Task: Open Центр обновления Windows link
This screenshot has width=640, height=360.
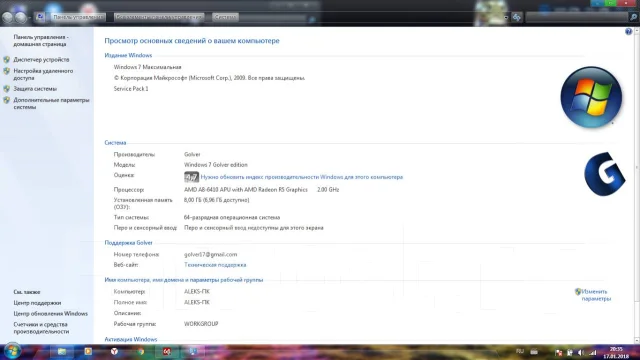Action: 51,313
